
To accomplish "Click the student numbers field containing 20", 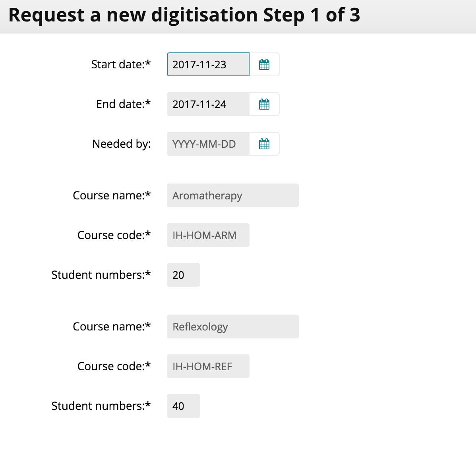I will 183,275.
